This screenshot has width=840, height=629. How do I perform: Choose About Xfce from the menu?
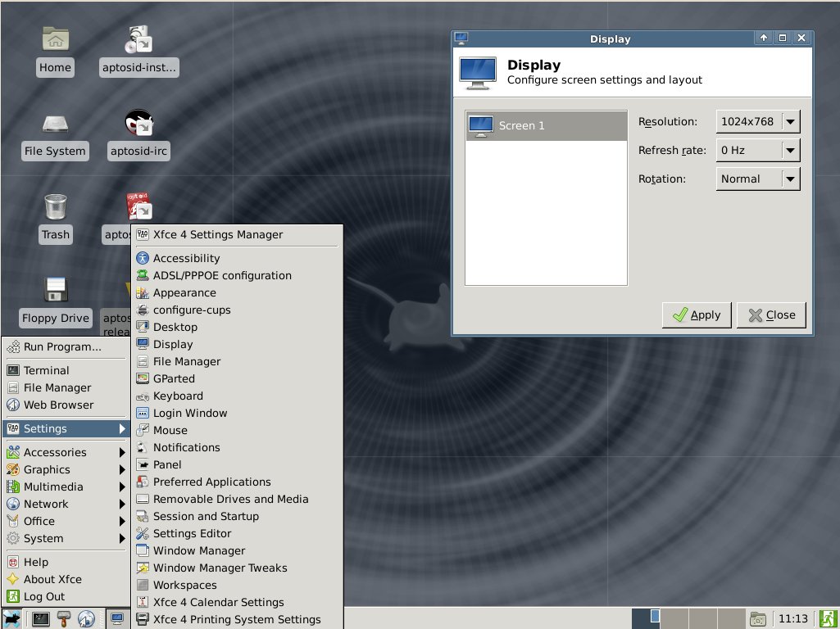[x=66, y=579]
